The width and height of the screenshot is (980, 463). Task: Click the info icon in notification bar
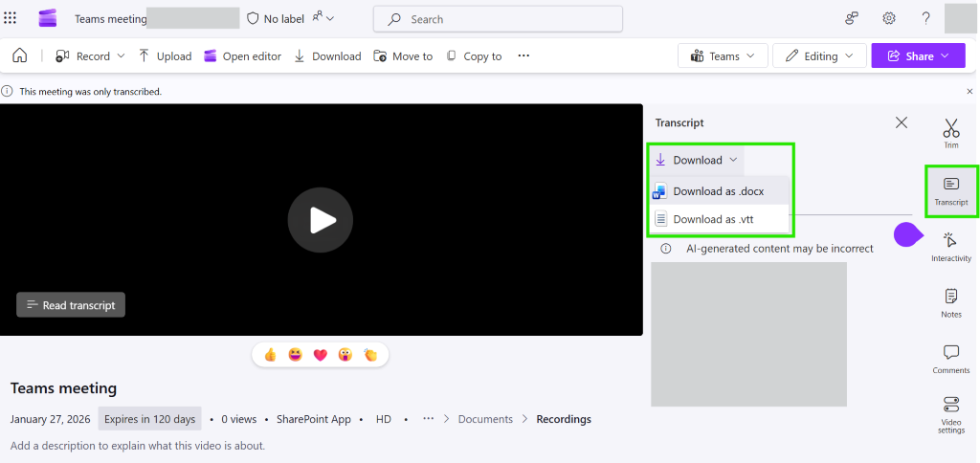click(7, 91)
